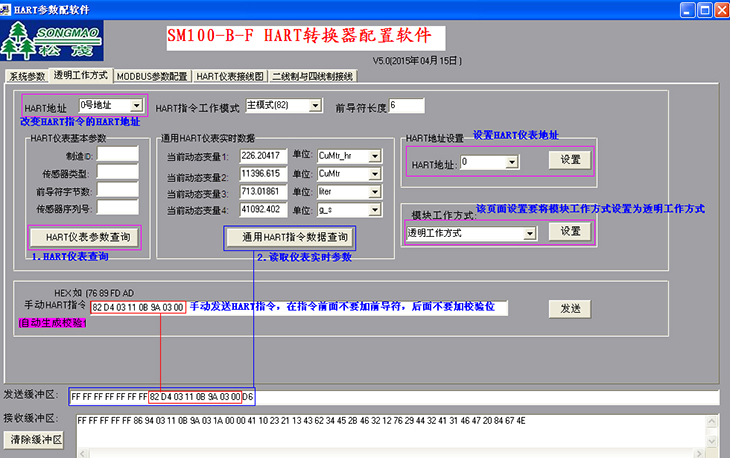Screen dimensions: 730x458
Task: Click the 传感器类型 field
Action: tap(118, 172)
